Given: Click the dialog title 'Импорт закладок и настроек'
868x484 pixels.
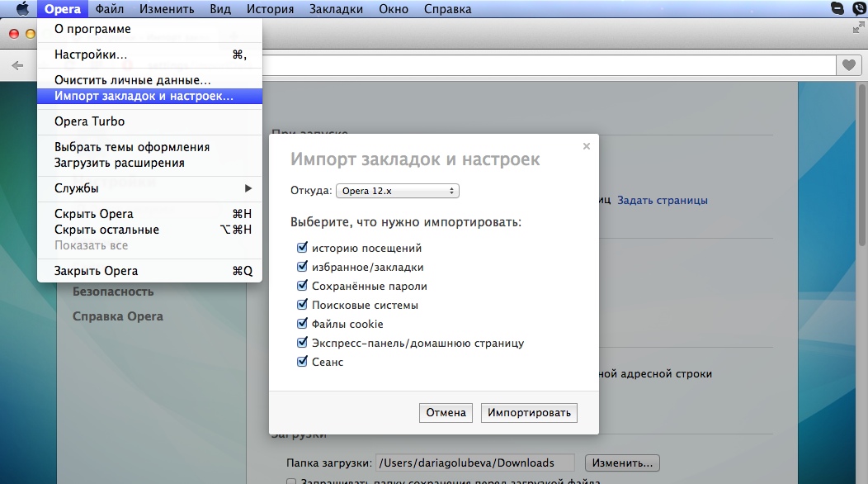Looking at the screenshot, I should pyautogui.click(x=415, y=159).
